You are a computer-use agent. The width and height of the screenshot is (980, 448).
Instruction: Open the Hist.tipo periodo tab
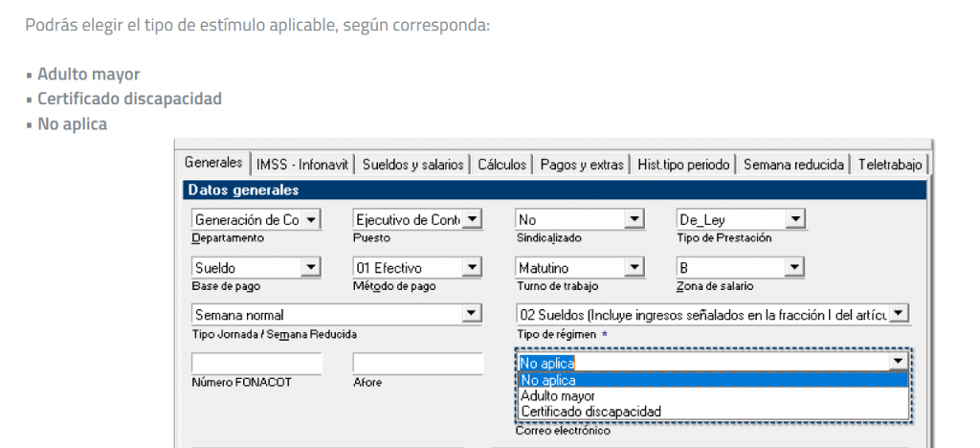(685, 165)
